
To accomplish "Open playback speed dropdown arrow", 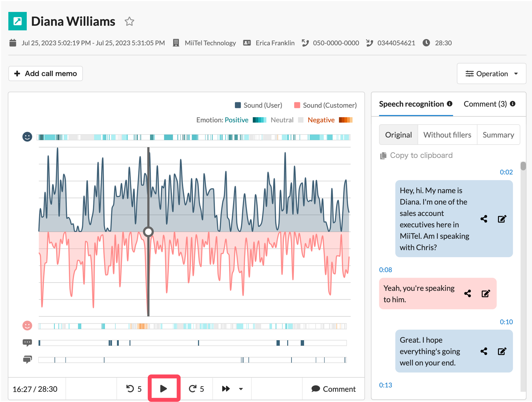I will [241, 389].
